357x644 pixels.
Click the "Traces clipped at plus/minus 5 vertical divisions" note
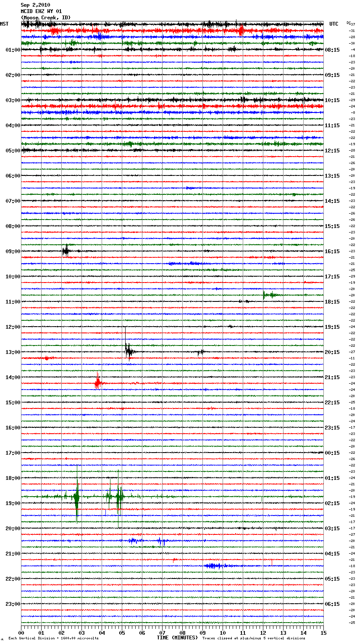click(254, 639)
